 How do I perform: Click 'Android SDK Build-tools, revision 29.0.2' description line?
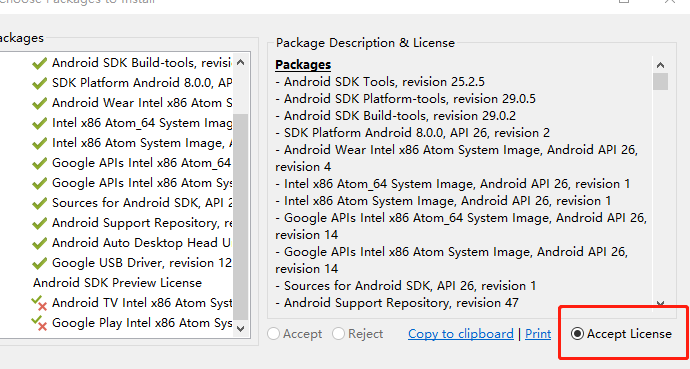(400, 116)
